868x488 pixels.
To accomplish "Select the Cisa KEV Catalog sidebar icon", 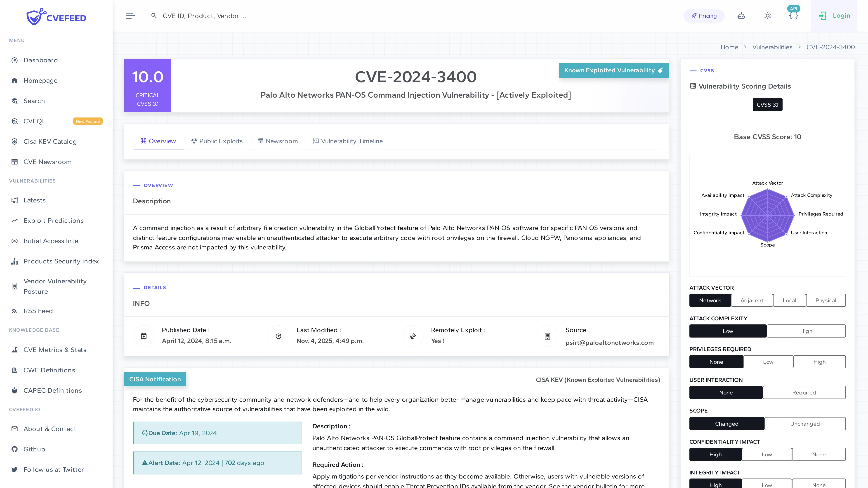I will coord(14,141).
